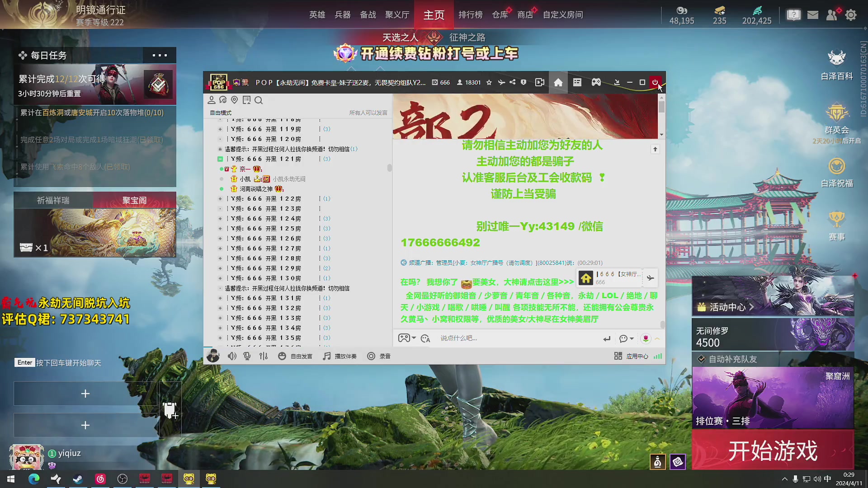Open the 英雄 tab in game menu
Viewport: 868px width, 488px height.
[x=317, y=14]
